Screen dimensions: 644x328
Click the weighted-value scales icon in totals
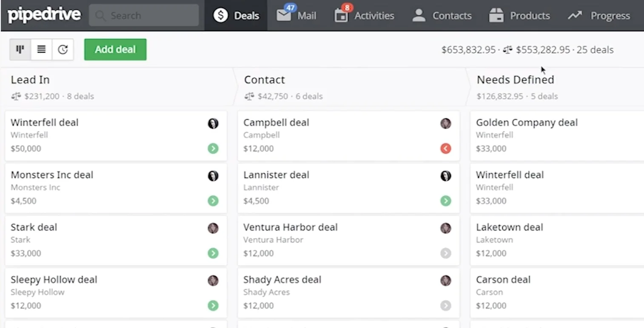click(507, 50)
